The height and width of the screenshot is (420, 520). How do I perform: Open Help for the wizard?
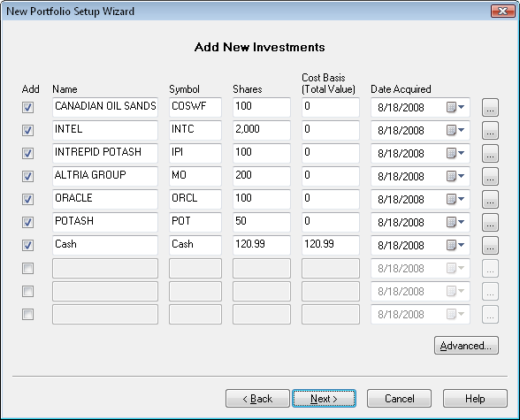click(x=475, y=399)
